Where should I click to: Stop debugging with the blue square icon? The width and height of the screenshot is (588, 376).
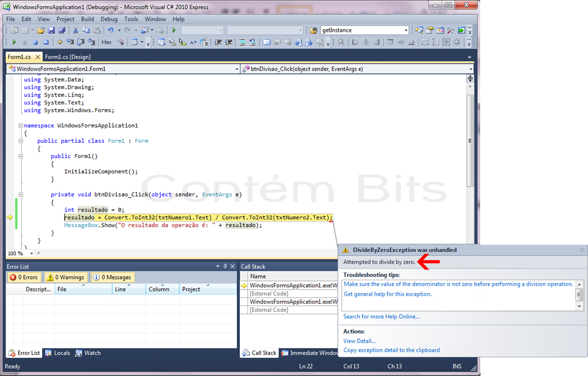click(35, 42)
